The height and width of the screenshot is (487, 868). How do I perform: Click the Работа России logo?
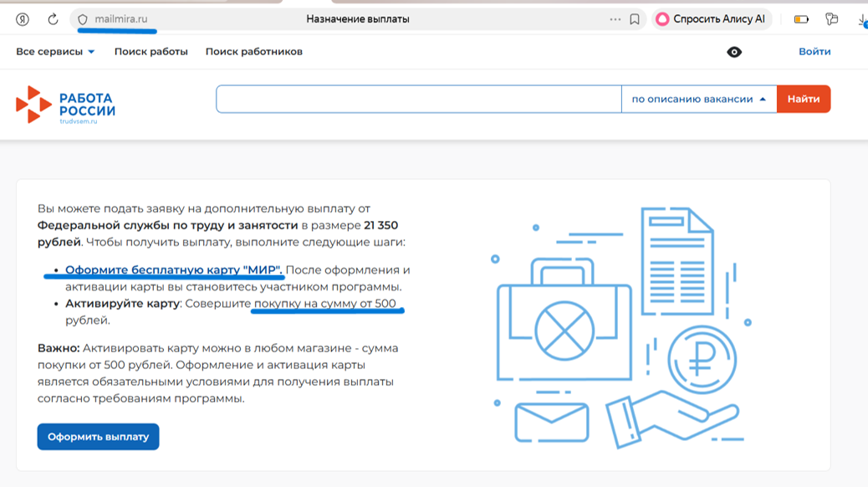point(65,105)
